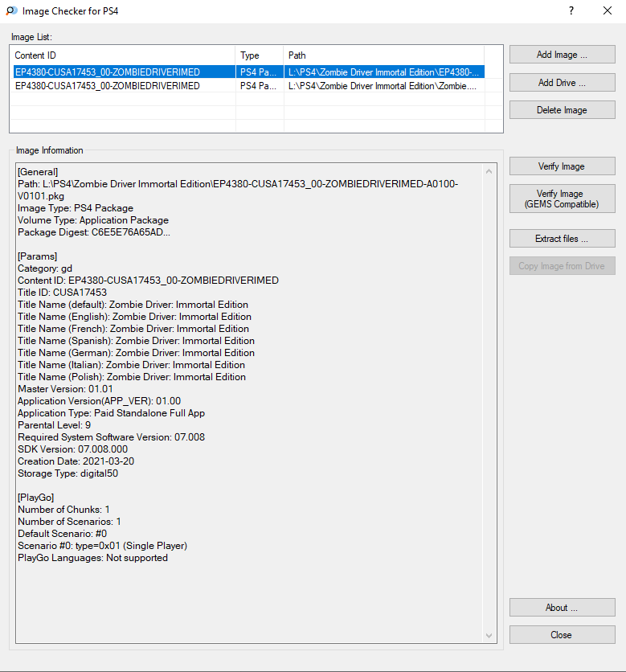Viewport: 626px width, 672px height.
Task: Click the PS4 Pa... type cell in highlighted row
Action: pyautogui.click(x=259, y=72)
